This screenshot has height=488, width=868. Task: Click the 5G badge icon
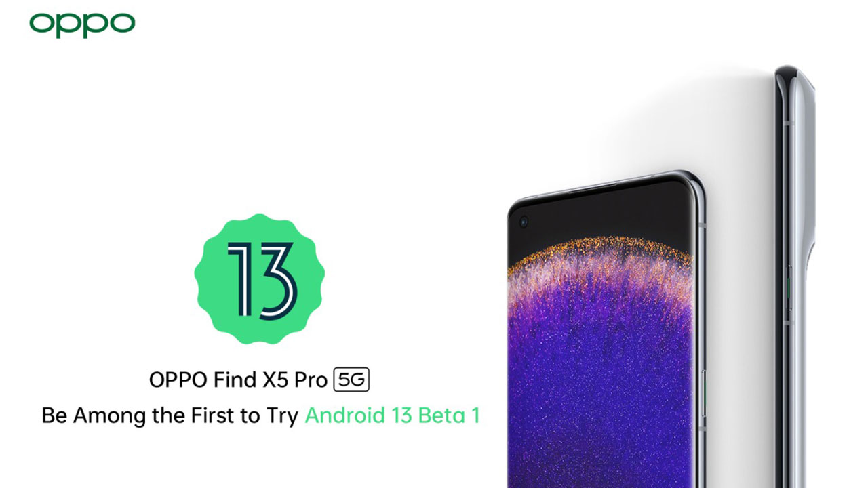coord(352,380)
